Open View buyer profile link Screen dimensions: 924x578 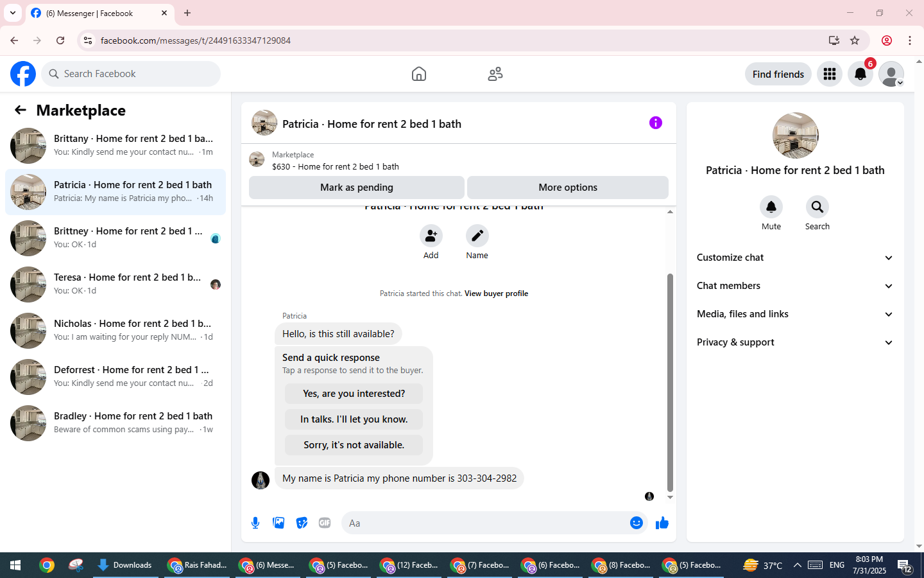pyautogui.click(x=496, y=293)
